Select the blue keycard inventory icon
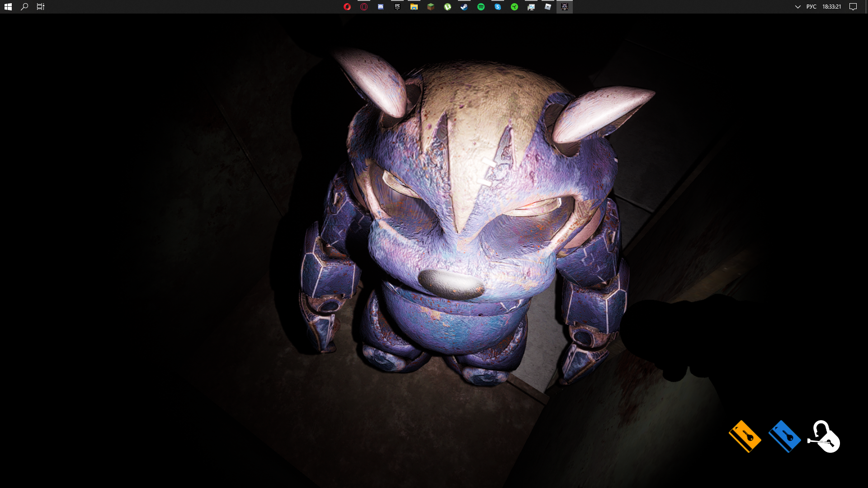 [784, 436]
